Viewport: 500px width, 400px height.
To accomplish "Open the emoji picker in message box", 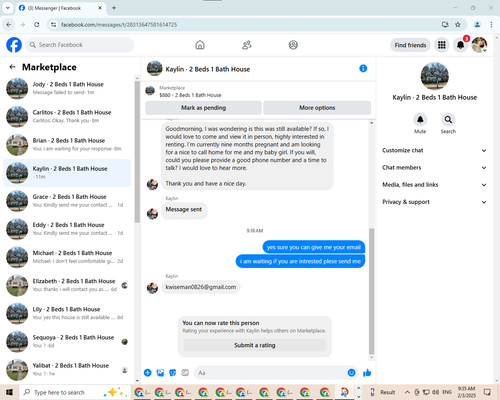I will [x=351, y=373].
